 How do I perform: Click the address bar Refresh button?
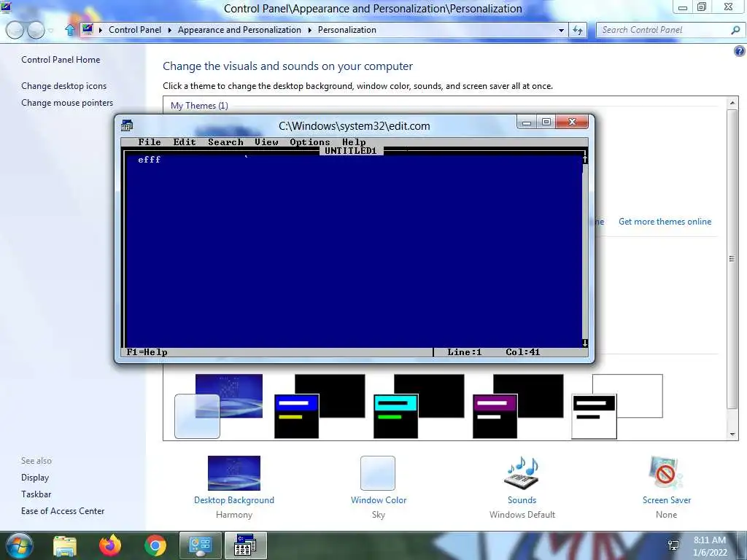[578, 30]
